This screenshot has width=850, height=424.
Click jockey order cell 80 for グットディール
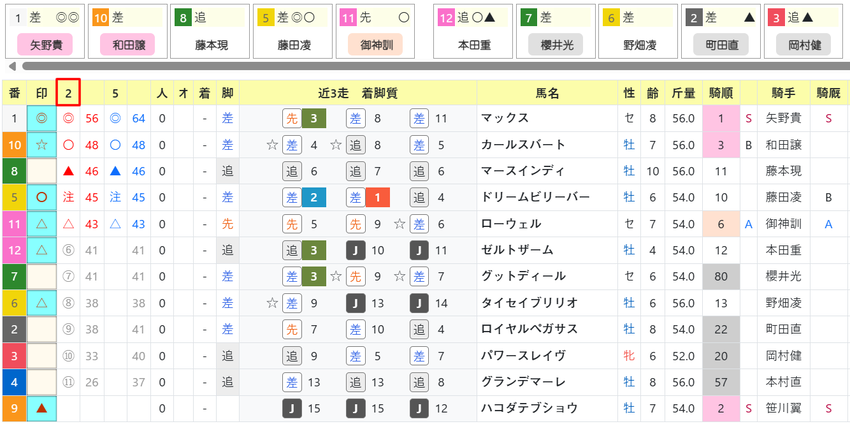click(x=721, y=277)
